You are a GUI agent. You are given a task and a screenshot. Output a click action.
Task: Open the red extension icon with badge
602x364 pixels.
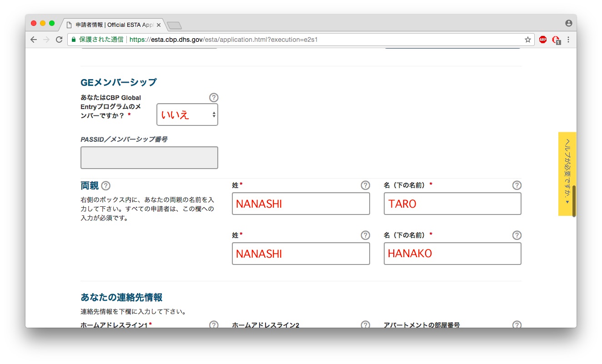[556, 40]
